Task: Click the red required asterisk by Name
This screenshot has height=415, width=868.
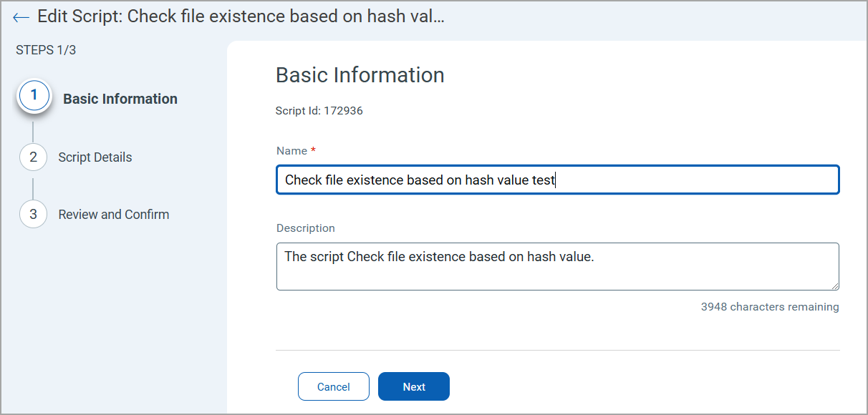Action: [314, 150]
